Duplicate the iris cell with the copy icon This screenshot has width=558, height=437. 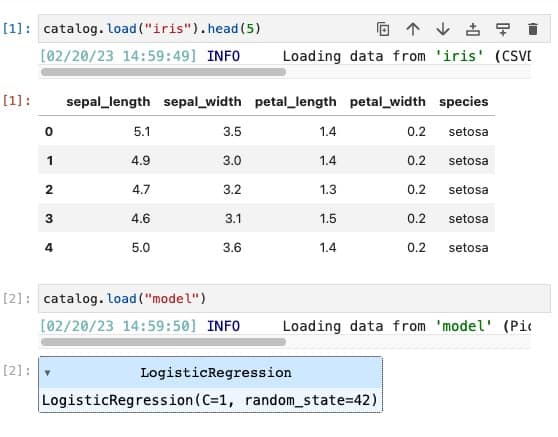click(383, 29)
